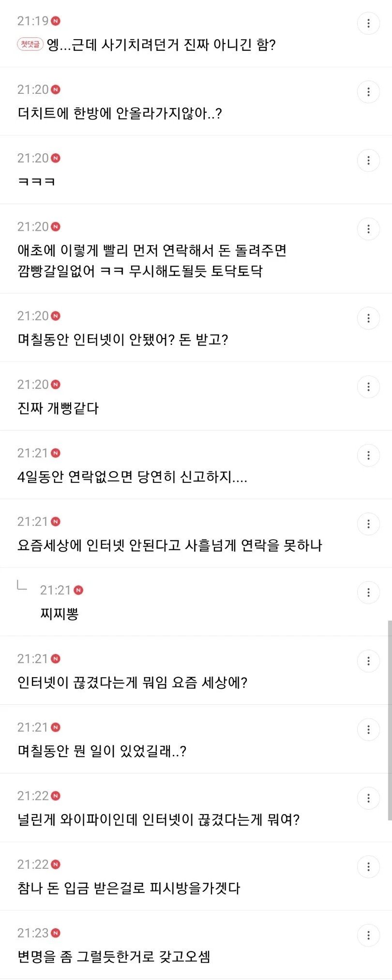Click the N badge next to the 21:23 timestamp

pyautogui.click(x=56, y=933)
